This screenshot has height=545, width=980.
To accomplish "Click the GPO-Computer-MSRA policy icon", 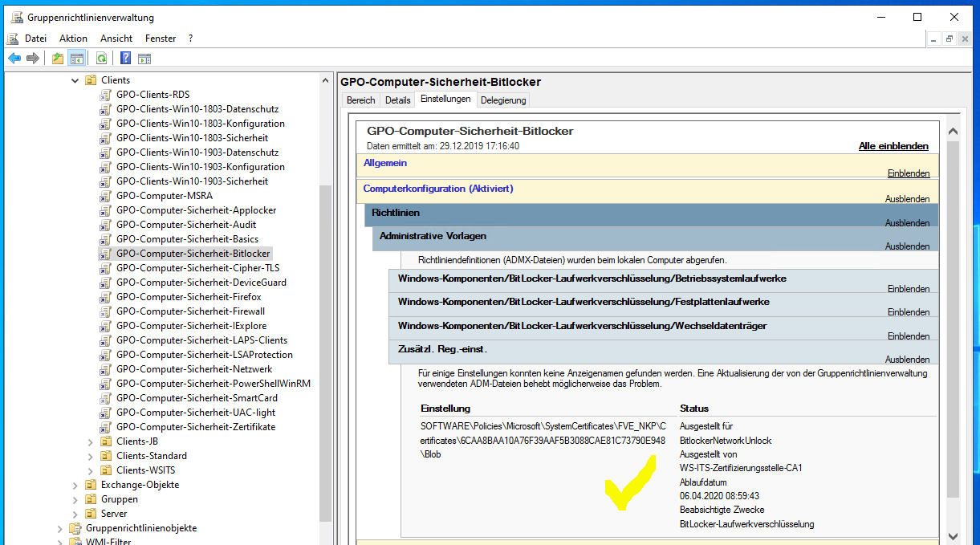I will point(105,196).
